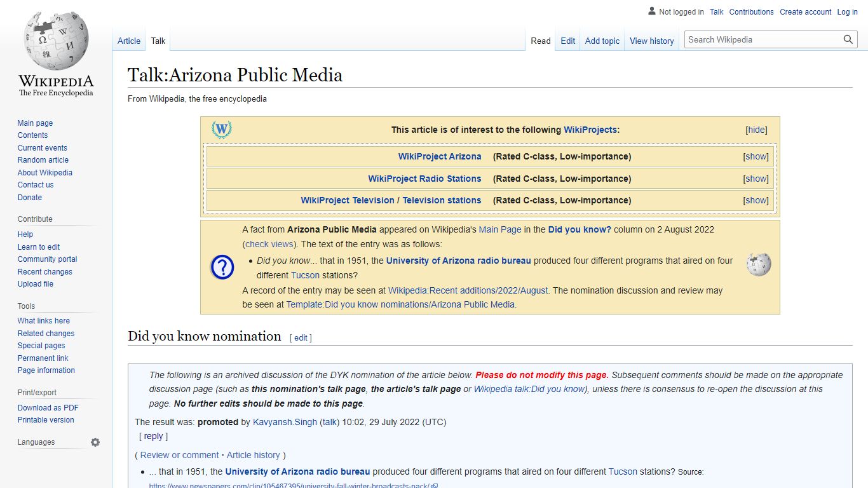The image size is (868, 488).
Task: Open Printable version
Action: tap(46, 420)
